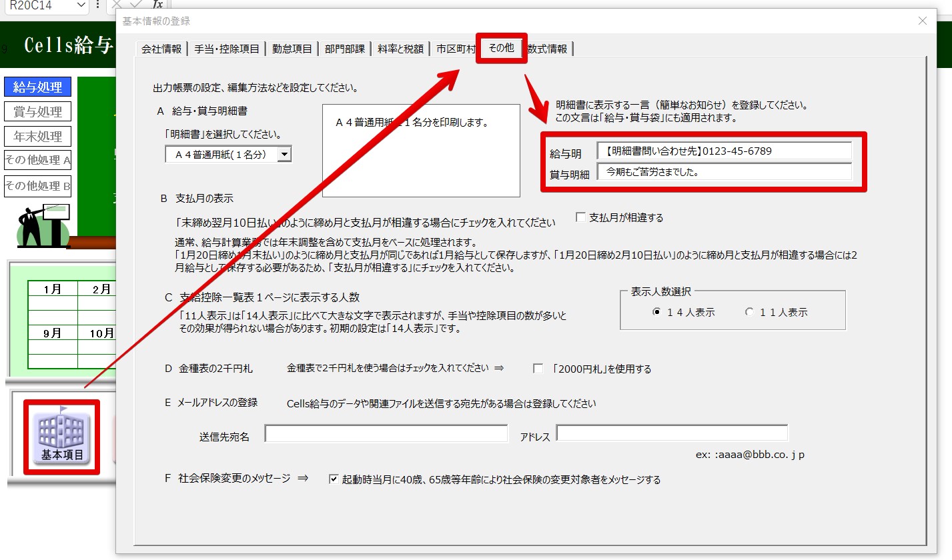Select the 14人表示 radio button
952x560 pixels.
pos(656,312)
